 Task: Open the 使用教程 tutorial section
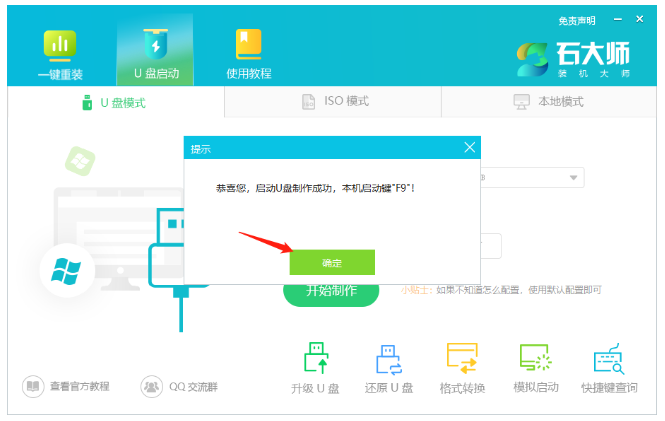[x=248, y=53]
